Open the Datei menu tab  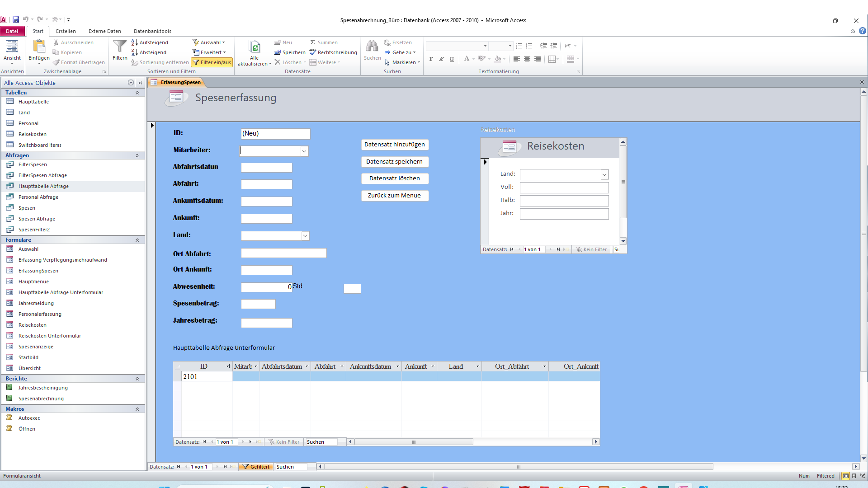pos(12,31)
